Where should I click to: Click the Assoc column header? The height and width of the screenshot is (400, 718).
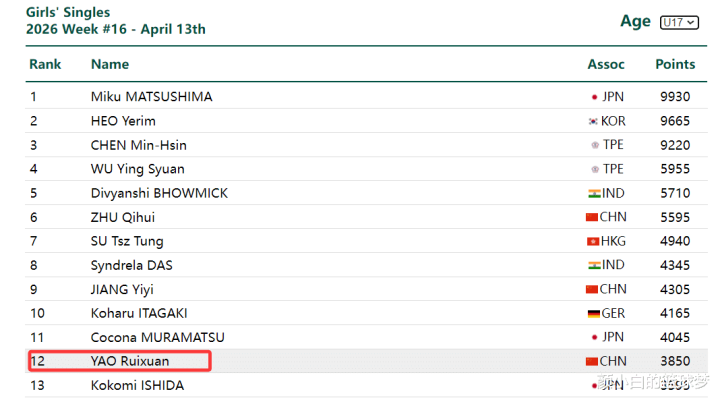click(x=606, y=64)
